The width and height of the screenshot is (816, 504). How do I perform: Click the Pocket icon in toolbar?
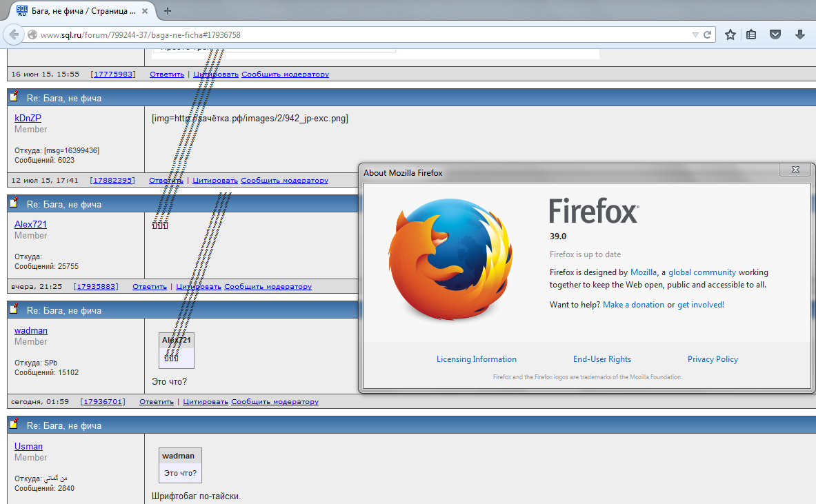(x=775, y=34)
